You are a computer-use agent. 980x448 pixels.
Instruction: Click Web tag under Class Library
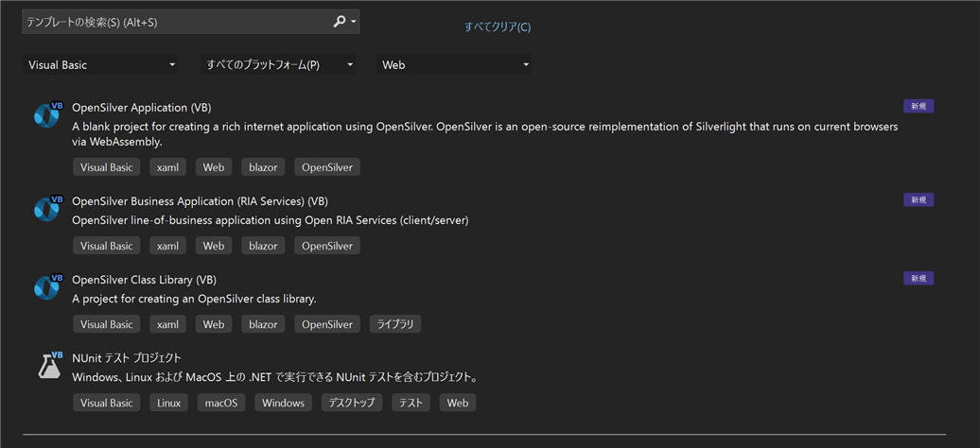pos(214,324)
